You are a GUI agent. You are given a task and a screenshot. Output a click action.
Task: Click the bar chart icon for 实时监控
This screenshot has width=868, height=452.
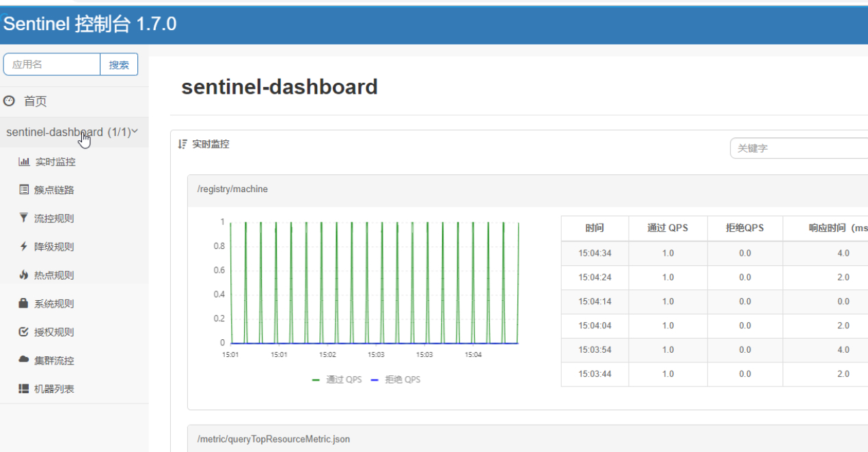coord(24,162)
